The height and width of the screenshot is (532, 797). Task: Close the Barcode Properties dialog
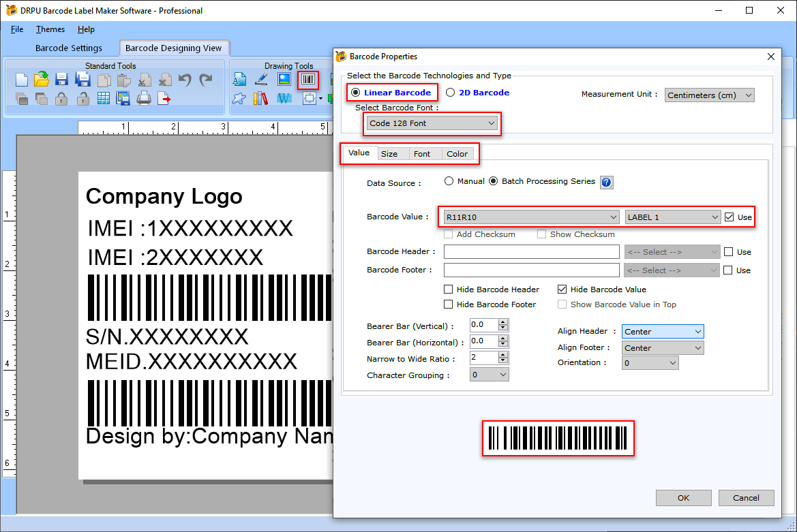tap(771, 57)
